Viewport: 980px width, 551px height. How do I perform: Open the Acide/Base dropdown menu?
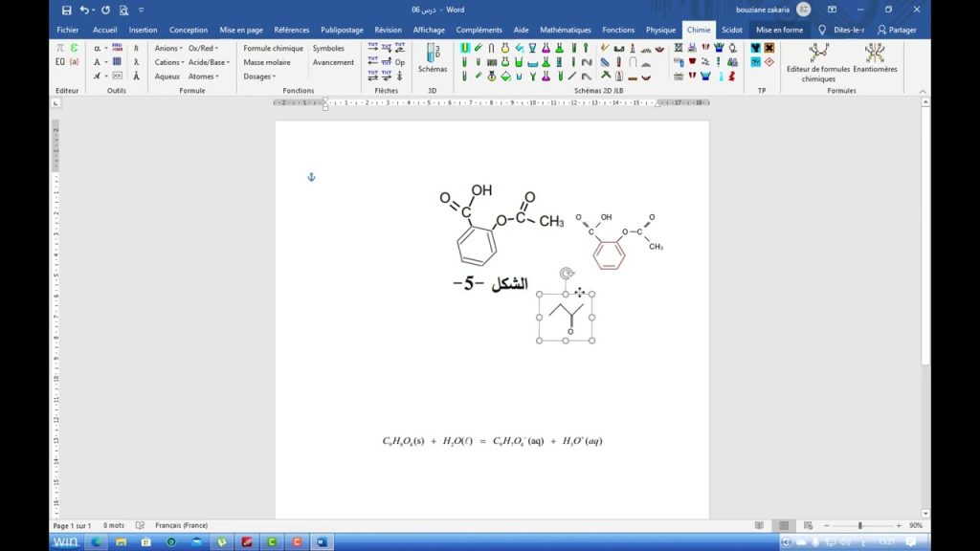pyautogui.click(x=209, y=62)
